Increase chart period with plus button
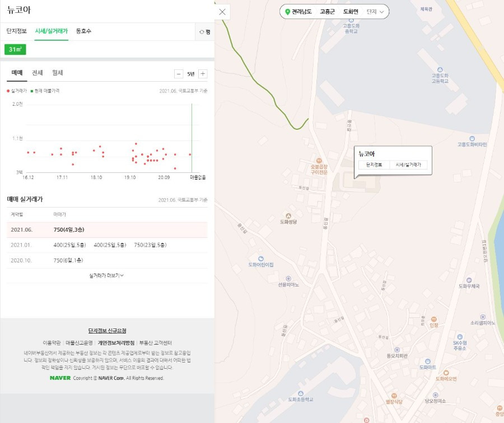Image resolution: width=504 pixels, height=423 pixels. 203,74
